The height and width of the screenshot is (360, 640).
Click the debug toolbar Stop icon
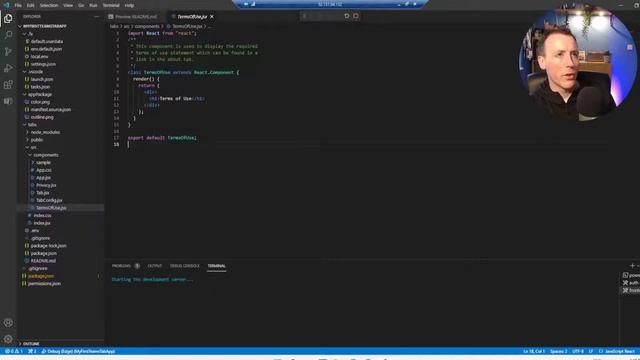coord(356,16)
